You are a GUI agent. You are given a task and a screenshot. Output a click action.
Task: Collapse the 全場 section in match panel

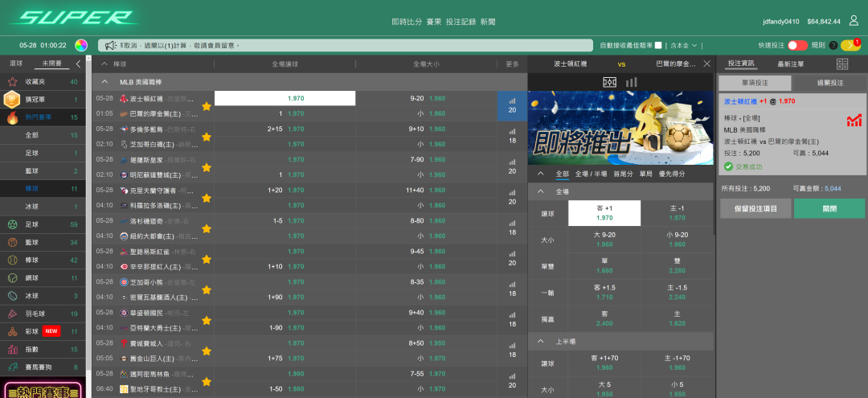coord(541,191)
